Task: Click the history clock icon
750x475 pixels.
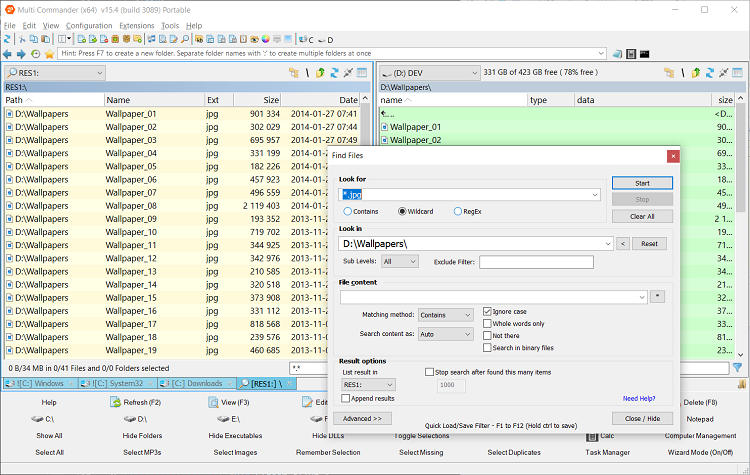Action: click(36, 53)
